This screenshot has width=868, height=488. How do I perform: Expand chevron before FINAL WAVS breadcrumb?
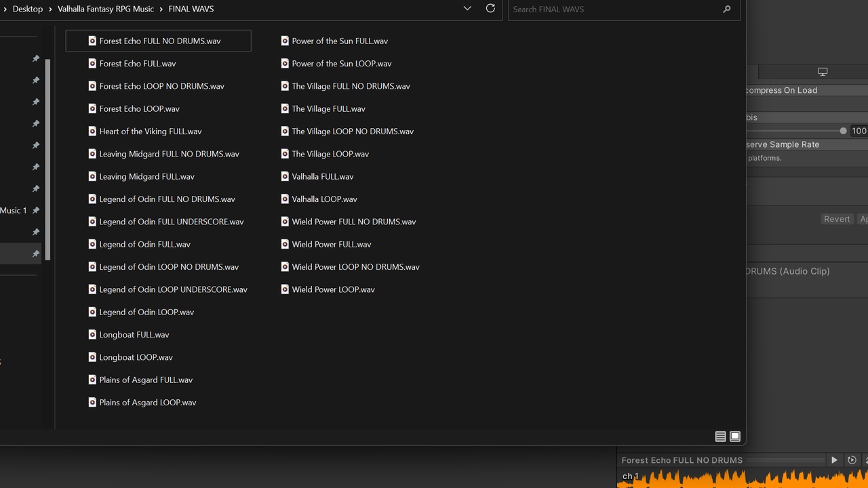click(161, 9)
